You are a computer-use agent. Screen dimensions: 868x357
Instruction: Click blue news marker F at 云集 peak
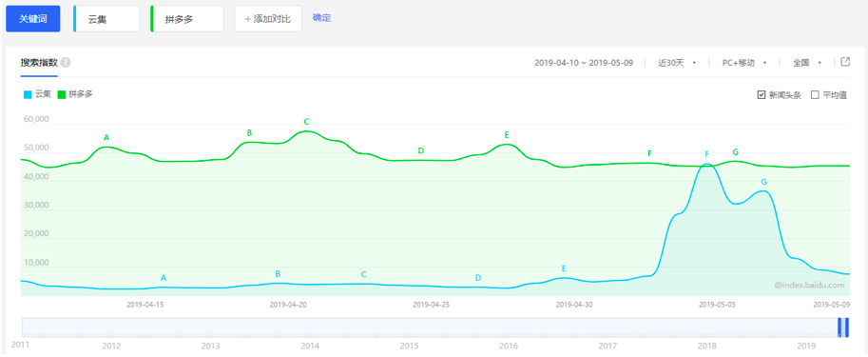click(x=707, y=154)
